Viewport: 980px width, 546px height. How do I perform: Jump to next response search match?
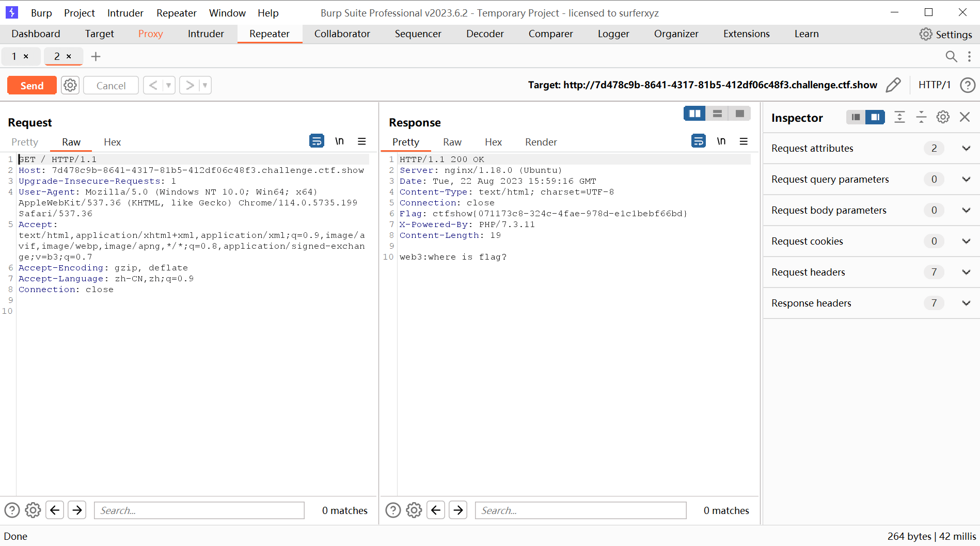tap(458, 510)
